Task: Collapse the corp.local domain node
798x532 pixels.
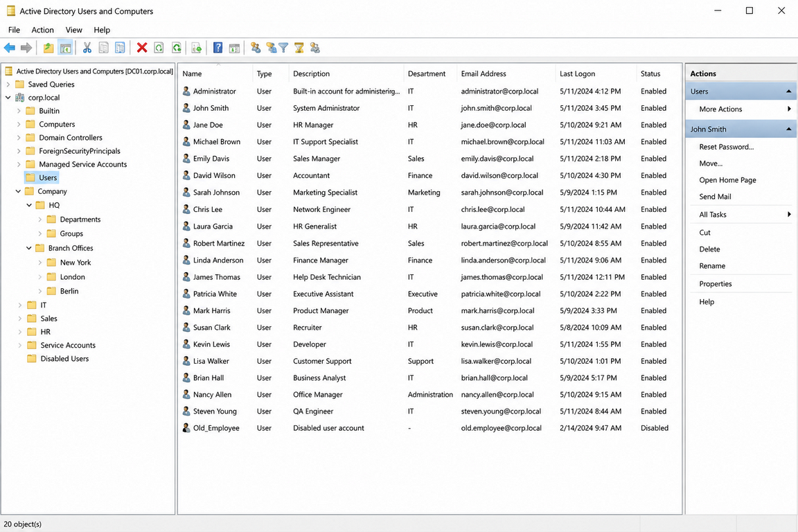Action: click(x=8, y=97)
